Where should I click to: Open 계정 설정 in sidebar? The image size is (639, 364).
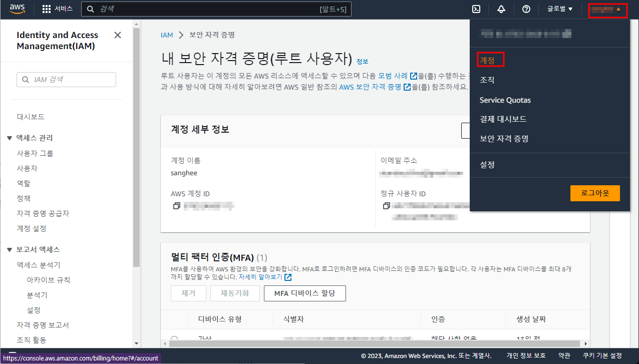point(32,228)
